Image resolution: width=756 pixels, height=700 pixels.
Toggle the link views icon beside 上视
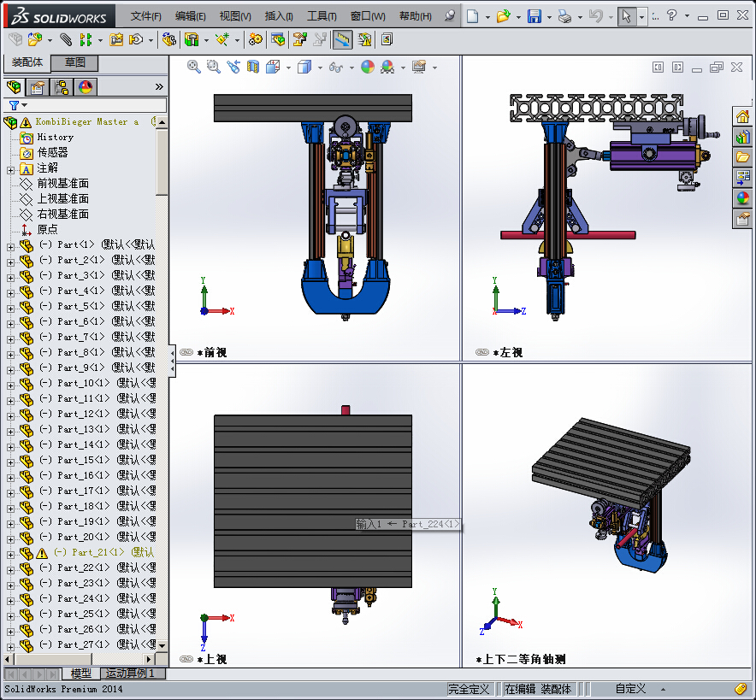click(186, 659)
